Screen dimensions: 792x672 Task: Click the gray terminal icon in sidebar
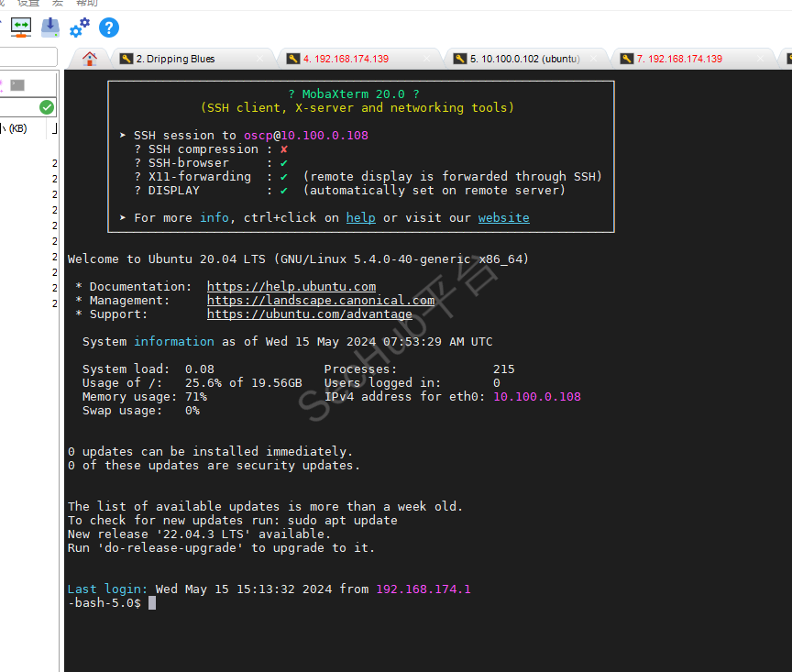17,85
